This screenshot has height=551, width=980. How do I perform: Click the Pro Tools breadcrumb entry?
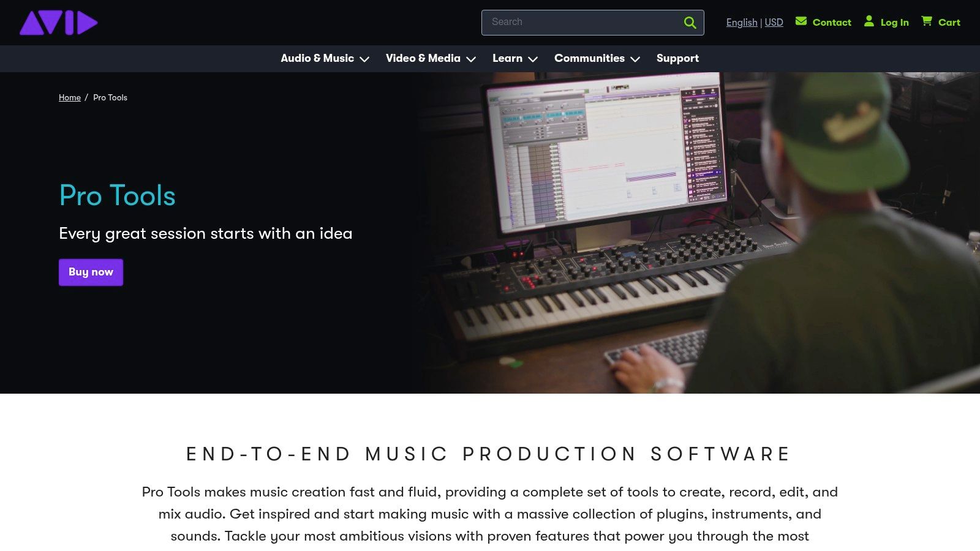pos(110,97)
